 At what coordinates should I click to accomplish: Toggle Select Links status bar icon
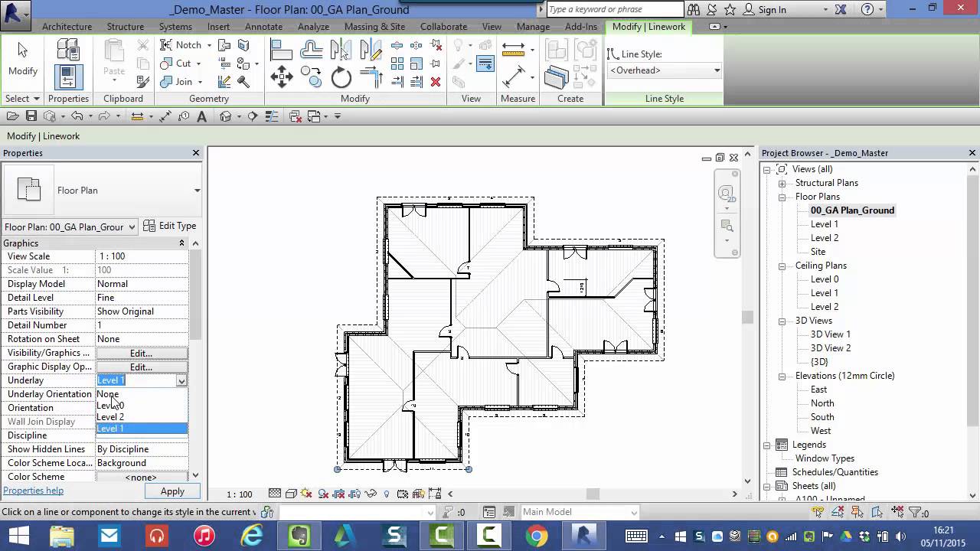[818, 513]
